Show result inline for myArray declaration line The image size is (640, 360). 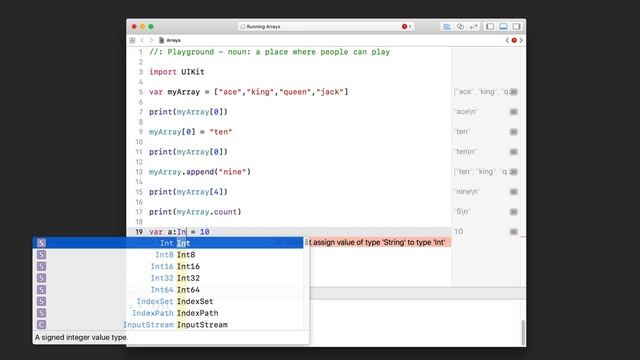point(514,92)
